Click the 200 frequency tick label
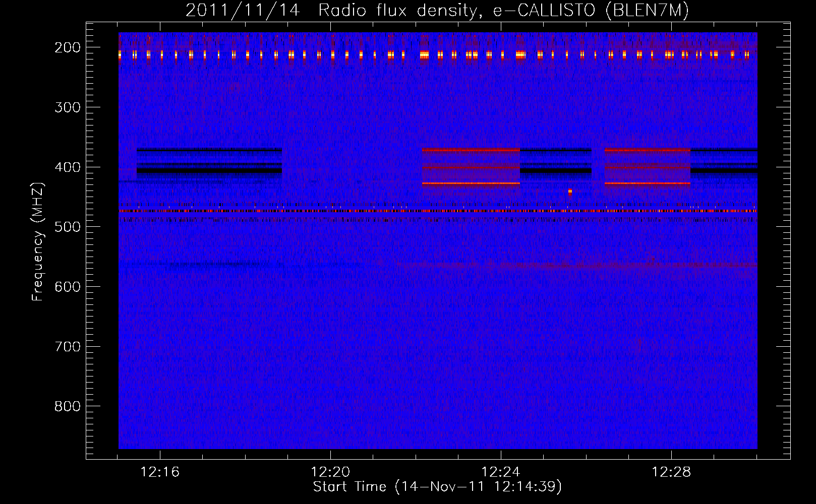816x504 pixels. [x=68, y=47]
